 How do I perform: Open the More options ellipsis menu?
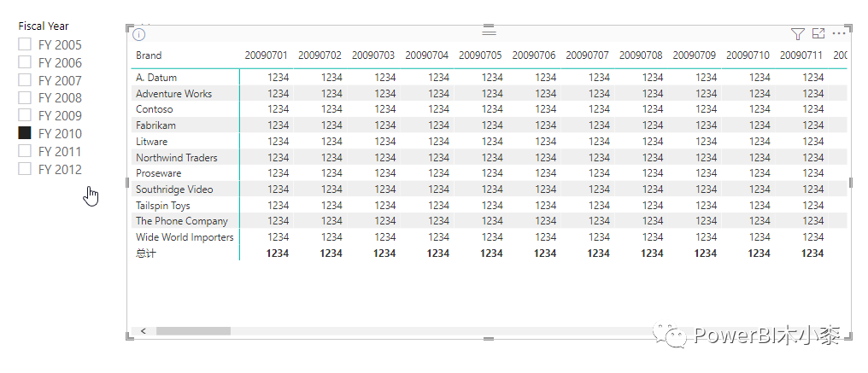coord(839,34)
